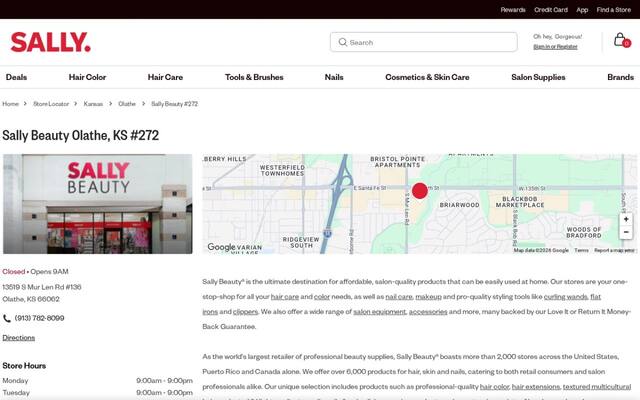Image resolution: width=640 pixels, height=400 pixels.
Task: Click the nail care link
Action: [x=399, y=297]
